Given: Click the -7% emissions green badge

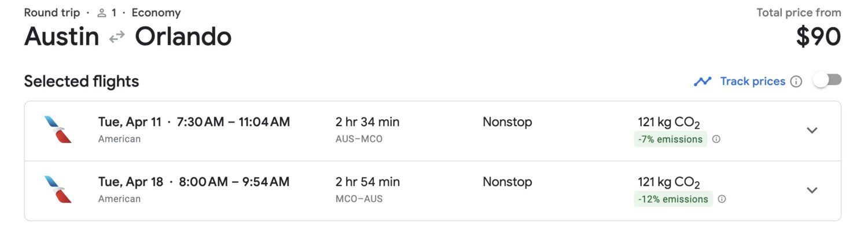Looking at the screenshot, I should [x=671, y=139].
